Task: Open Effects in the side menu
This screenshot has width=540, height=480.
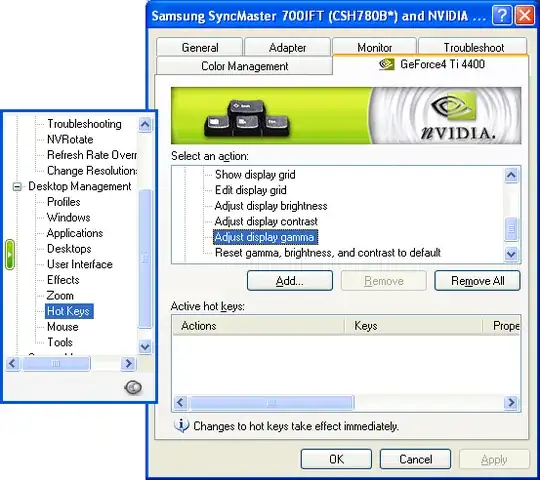Action: (x=63, y=280)
